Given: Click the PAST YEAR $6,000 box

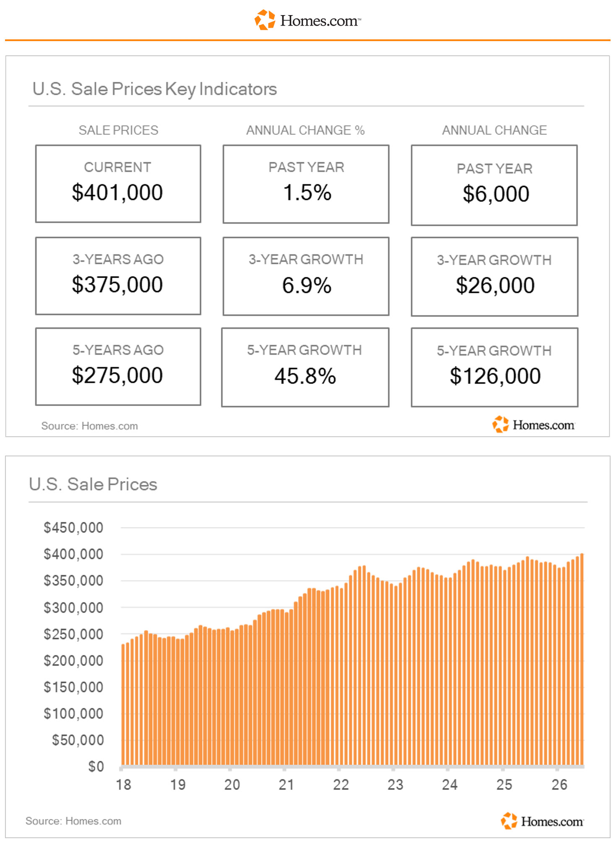Looking at the screenshot, I should coord(494,185).
